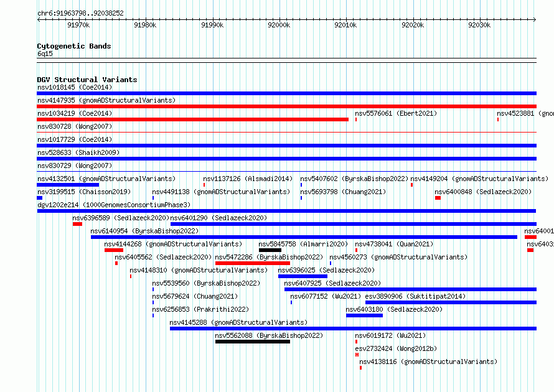Open variant esv2732424 (Wong2012b)
This screenshot has width=554, height=392.
(396, 348)
